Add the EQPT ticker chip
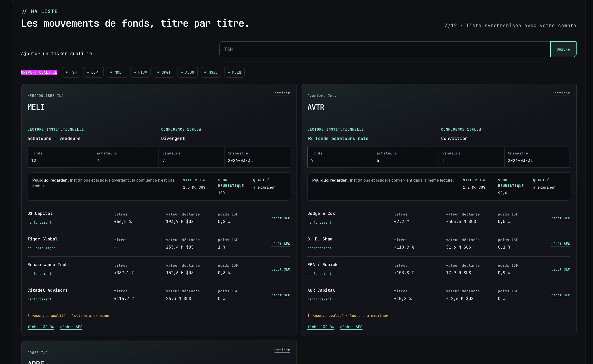The image size is (593, 364). [x=94, y=72]
